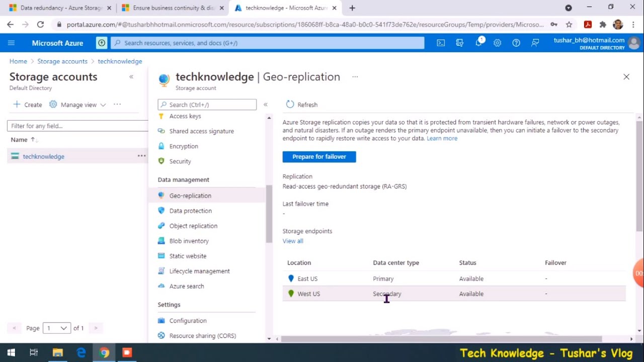This screenshot has height=362, width=644.
Task: Collapse the resource menu sidebar
Action: (x=266, y=105)
